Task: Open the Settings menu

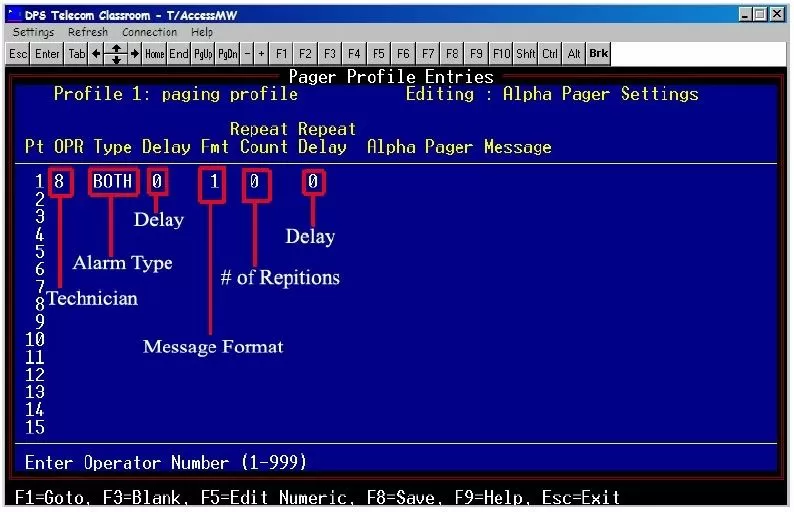Action: pos(33,32)
